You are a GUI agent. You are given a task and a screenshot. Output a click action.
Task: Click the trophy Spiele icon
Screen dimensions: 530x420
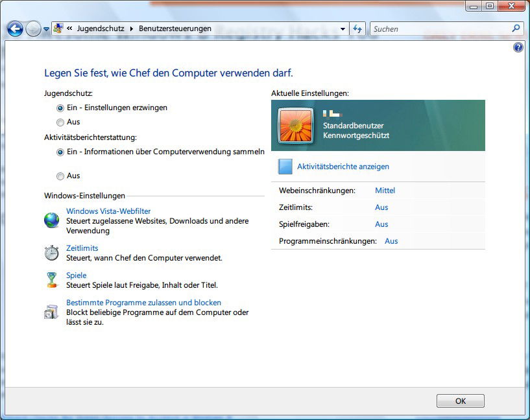click(52, 279)
